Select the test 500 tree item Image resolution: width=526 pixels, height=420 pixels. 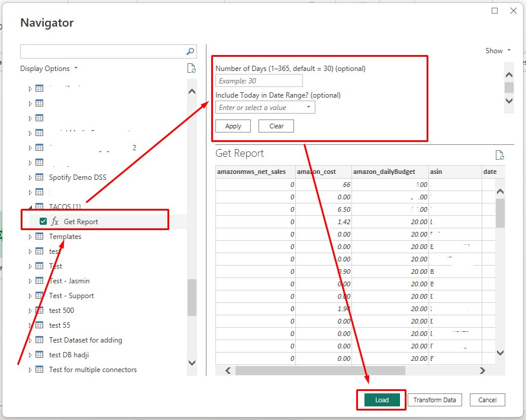[62, 311]
